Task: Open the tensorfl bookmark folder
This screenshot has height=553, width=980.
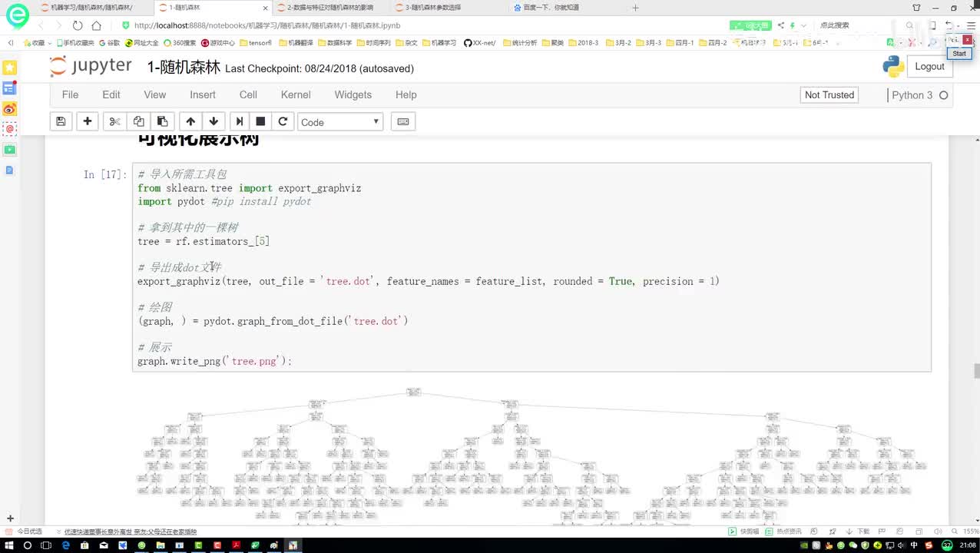Action: [256, 43]
